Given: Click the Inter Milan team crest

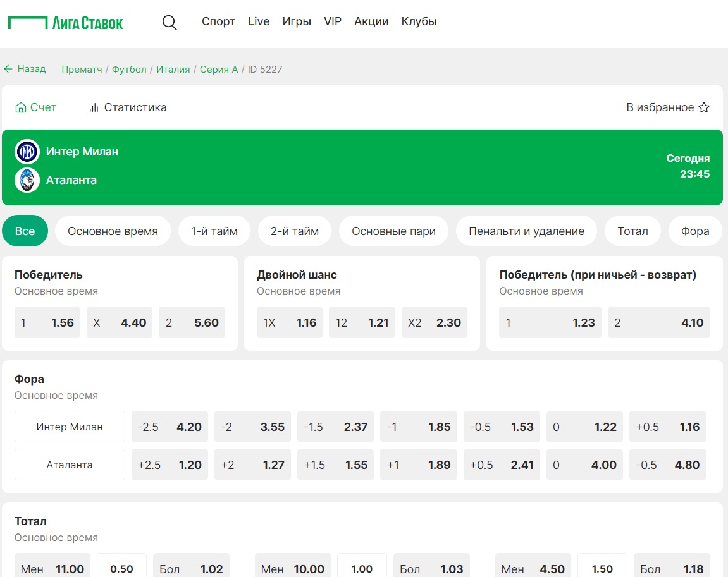Looking at the screenshot, I should 27,152.
